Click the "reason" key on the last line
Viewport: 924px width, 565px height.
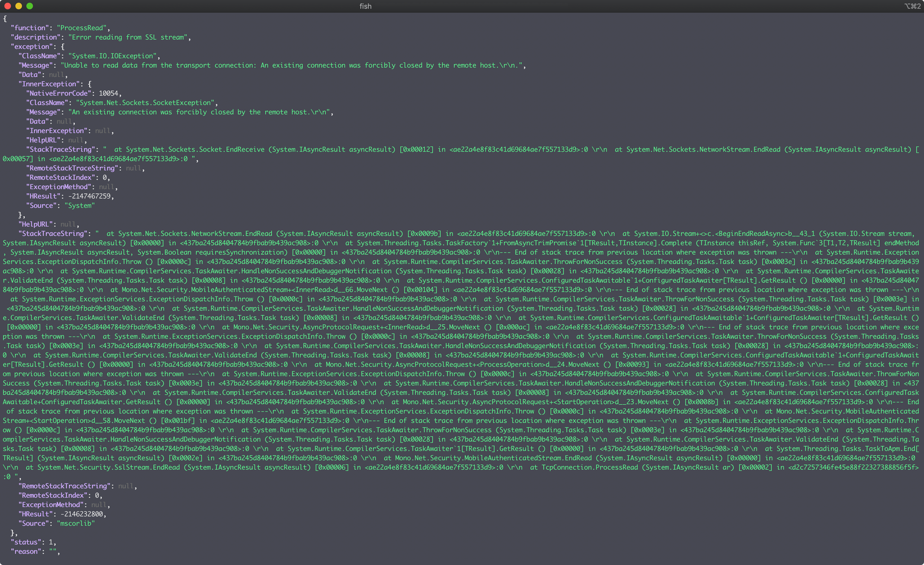tap(26, 551)
